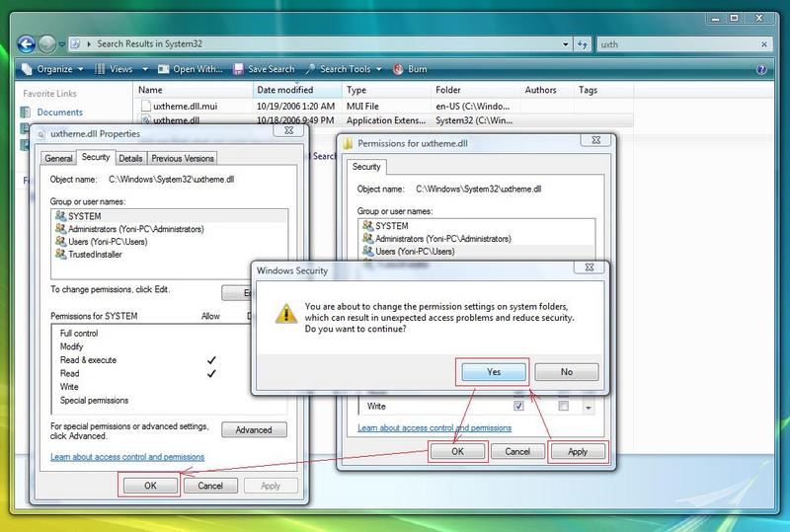This screenshot has width=790, height=532.
Task: Select the uxtheme.dll.mui file icon
Action: coord(145,105)
